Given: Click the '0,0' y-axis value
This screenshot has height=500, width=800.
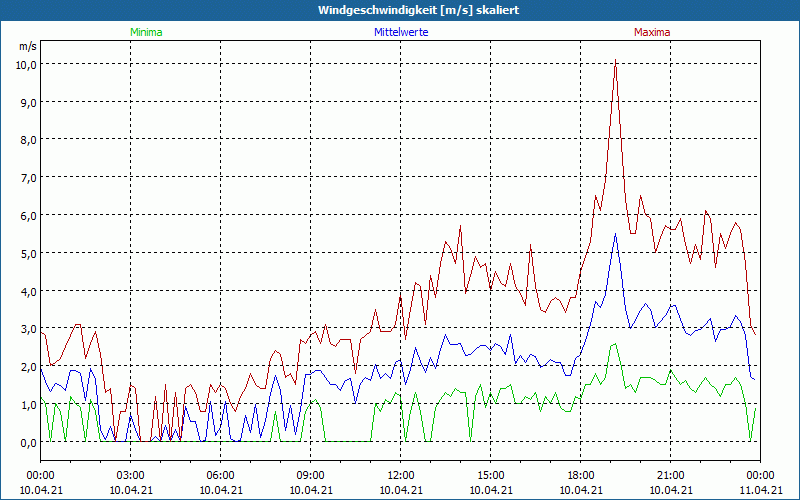Looking at the screenshot, I should [x=29, y=442].
